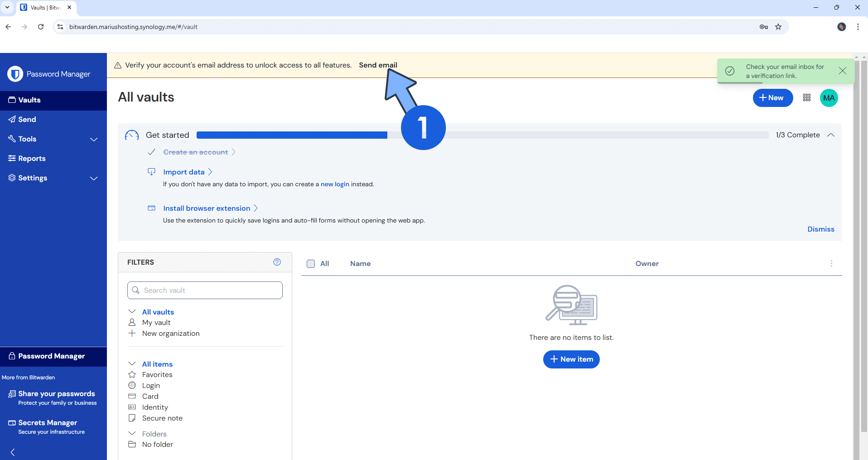868x460 pixels.
Task: Open the Chrome three-dot menu
Action: click(858, 27)
